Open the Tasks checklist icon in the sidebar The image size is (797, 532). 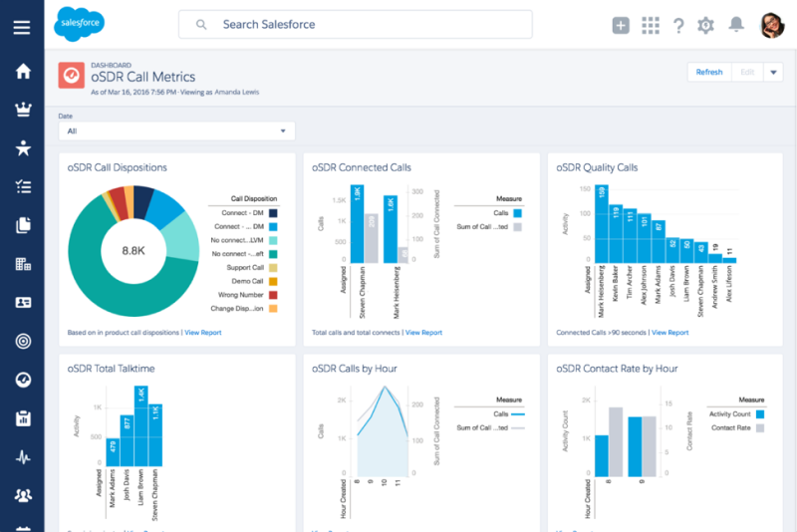[x=23, y=186]
